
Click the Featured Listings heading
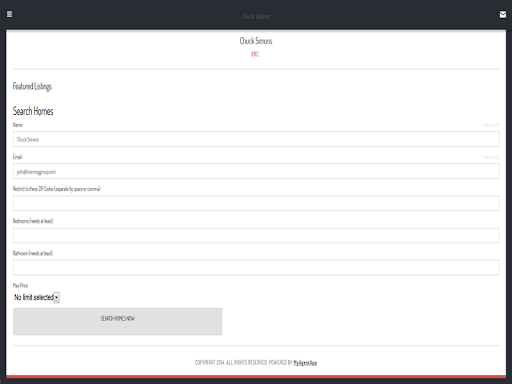[x=32, y=86]
